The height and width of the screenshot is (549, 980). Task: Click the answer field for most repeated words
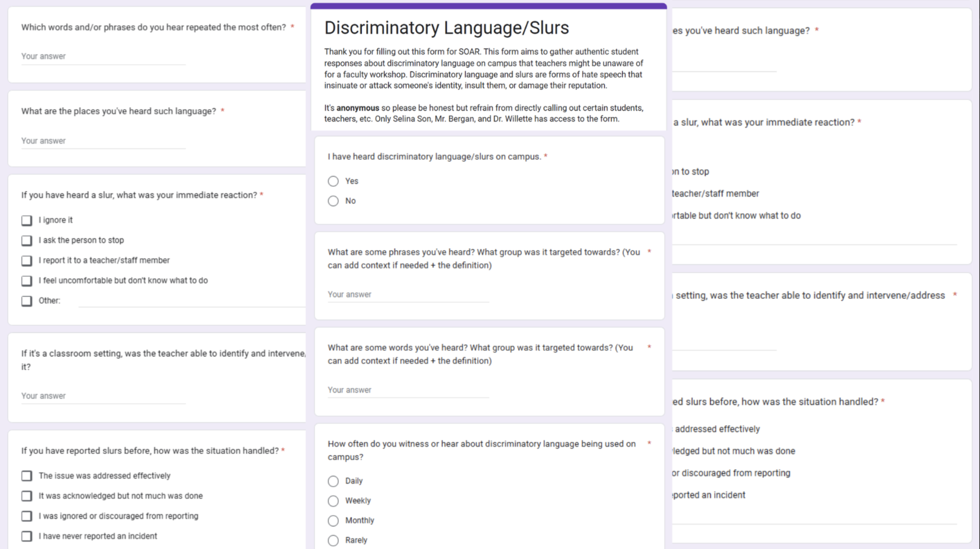pyautogui.click(x=103, y=56)
